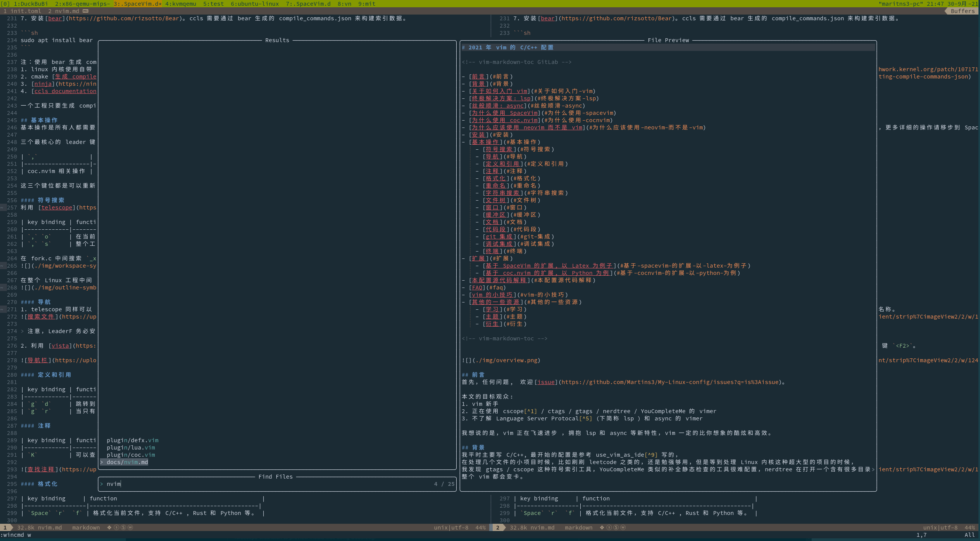Click the 定义和引用 TOC link
Viewport: 980px width, 541px height.
tap(502, 164)
